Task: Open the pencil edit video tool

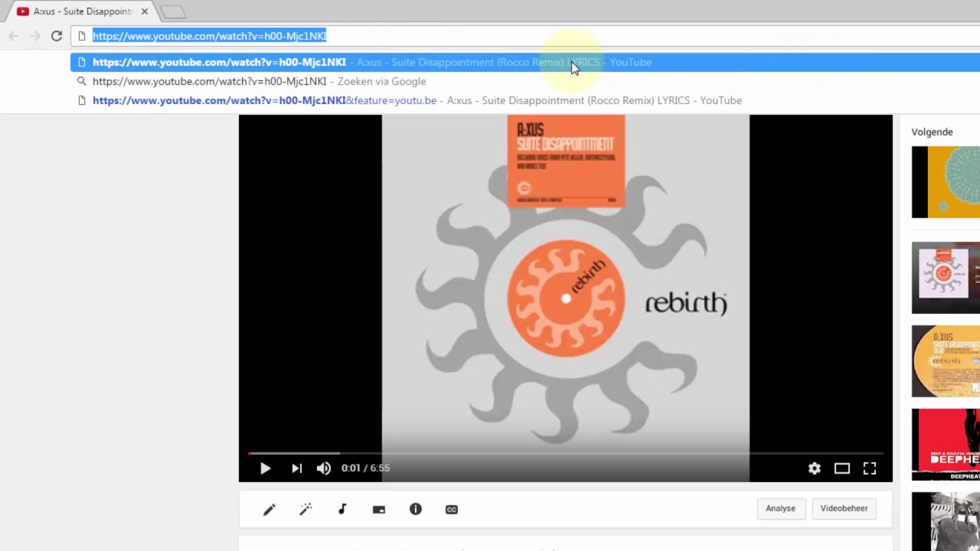Action: coord(269,510)
